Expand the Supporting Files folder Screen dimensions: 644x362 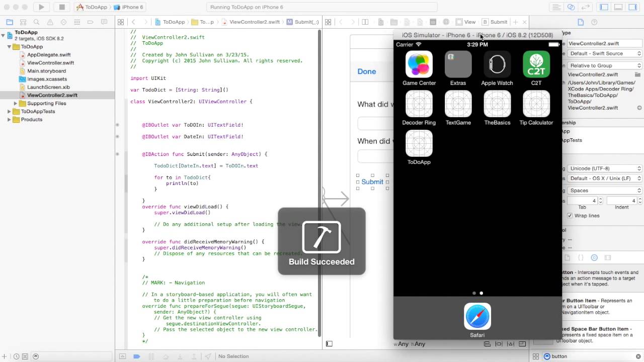tap(16, 104)
